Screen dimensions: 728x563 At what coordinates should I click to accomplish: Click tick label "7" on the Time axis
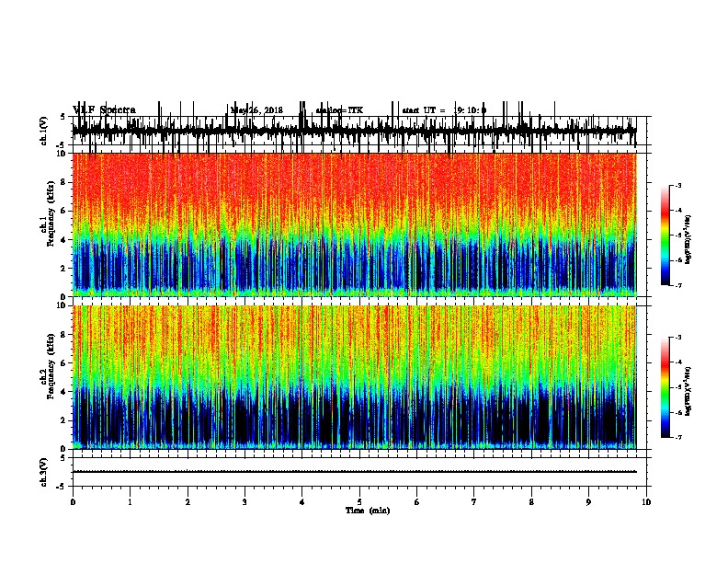tap(474, 502)
